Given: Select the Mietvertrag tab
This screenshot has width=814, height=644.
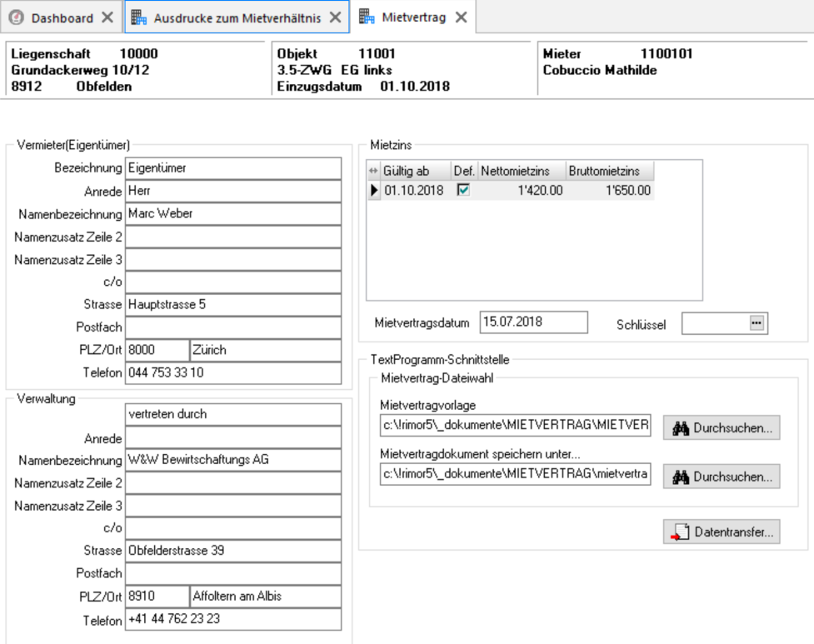Looking at the screenshot, I should point(413,17).
